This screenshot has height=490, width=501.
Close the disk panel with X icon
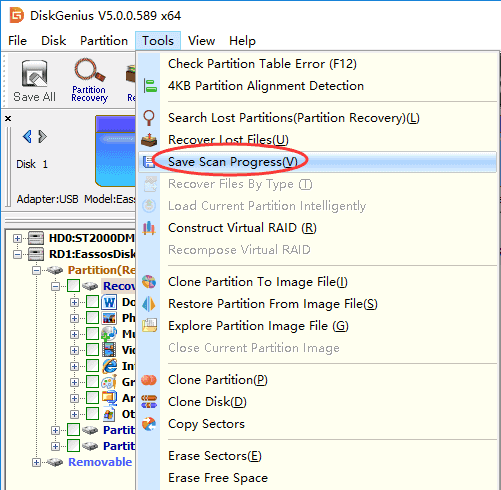[x=8, y=118]
